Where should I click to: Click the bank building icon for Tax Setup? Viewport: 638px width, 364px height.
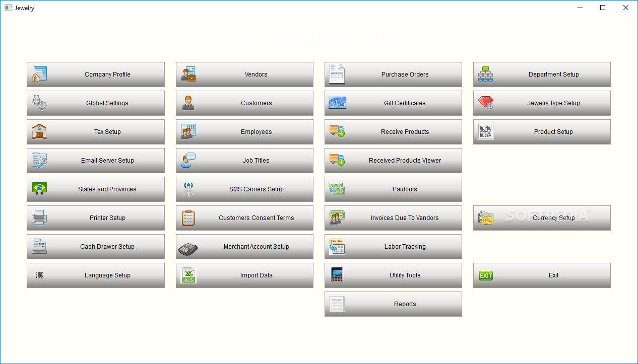tap(39, 131)
